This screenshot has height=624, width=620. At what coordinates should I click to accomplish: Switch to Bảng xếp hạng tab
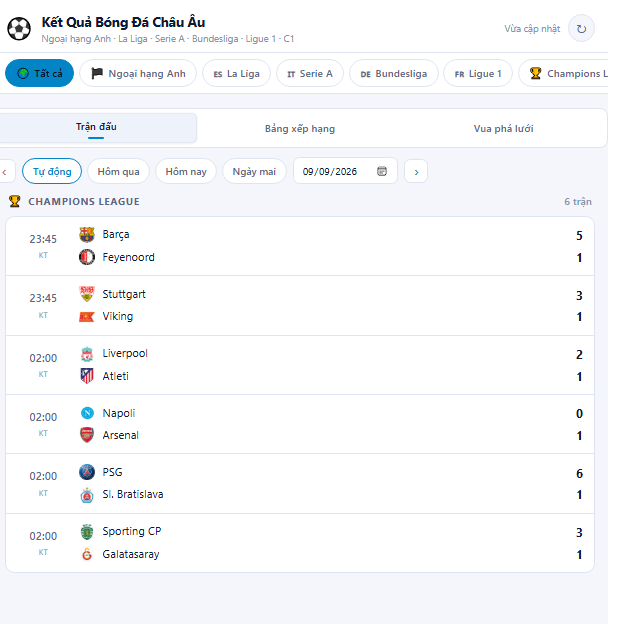click(300, 129)
